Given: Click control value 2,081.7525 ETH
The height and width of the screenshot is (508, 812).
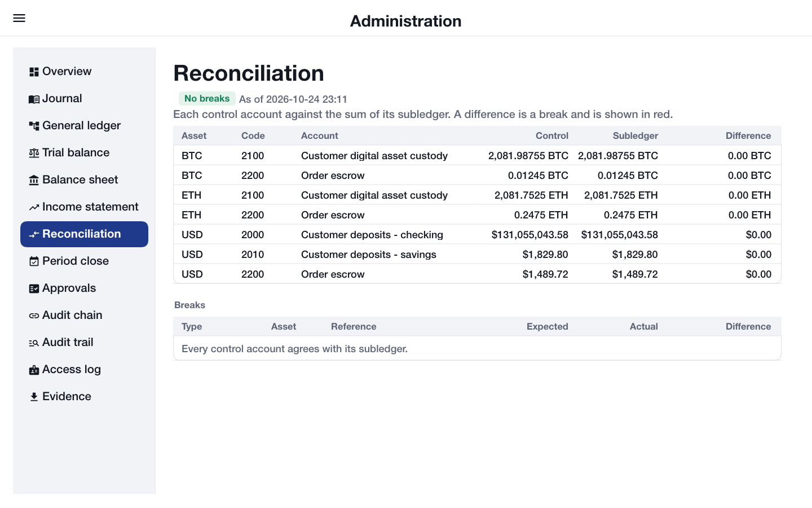Looking at the screenshot, I should (x=531, y=195).
